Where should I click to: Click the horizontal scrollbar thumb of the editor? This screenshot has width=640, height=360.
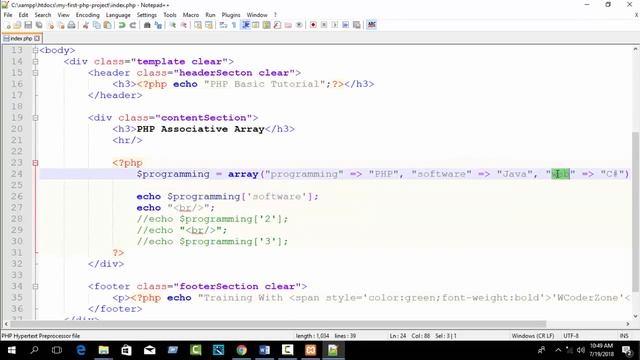[x=278, y=324]
